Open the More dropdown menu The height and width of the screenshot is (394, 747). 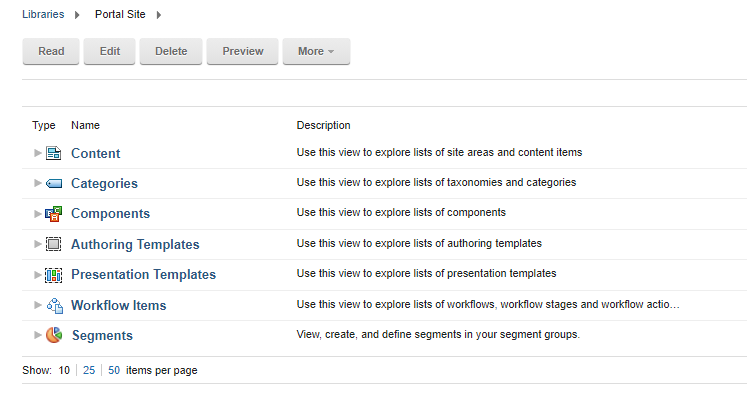tap(316, 51)
